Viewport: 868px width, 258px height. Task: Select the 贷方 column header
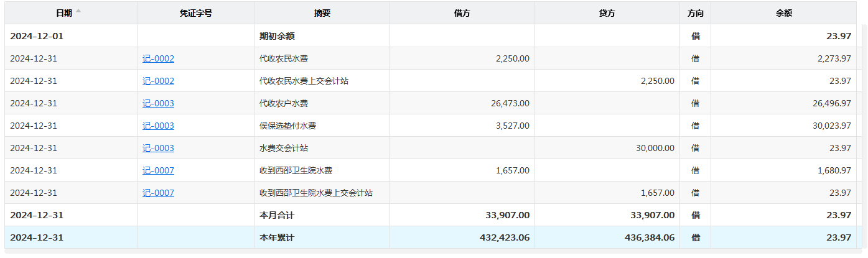pos(607,13)
